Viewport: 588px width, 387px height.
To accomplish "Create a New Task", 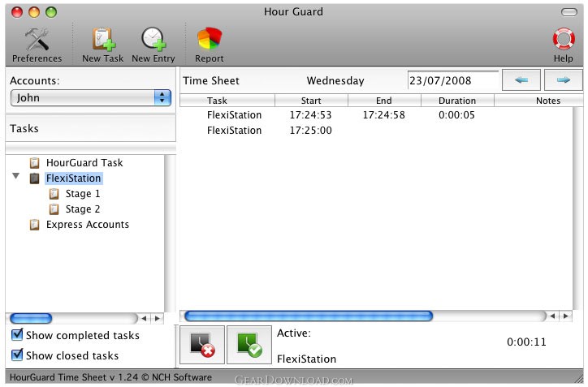I will 103,45.
